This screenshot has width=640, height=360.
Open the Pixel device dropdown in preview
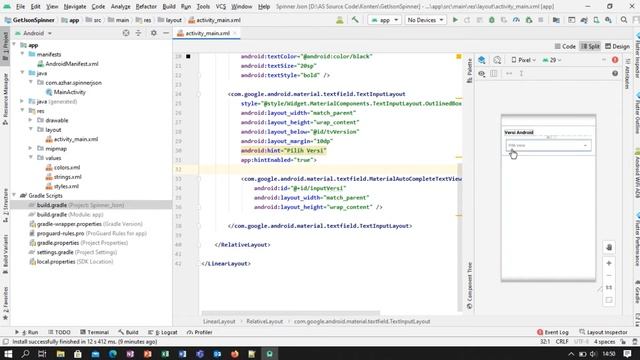[x=524, y=60]
